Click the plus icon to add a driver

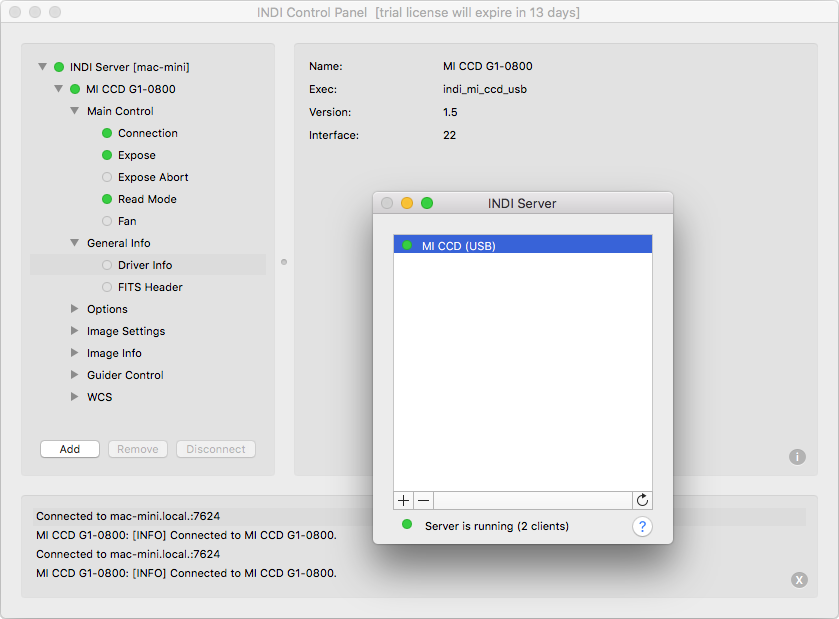pos(404,500)
